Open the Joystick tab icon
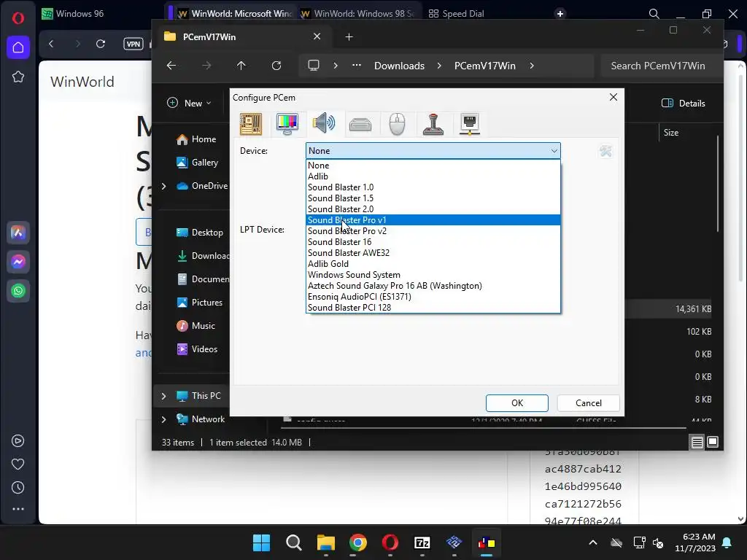The image size is (747, 560). (x=433, y=124)
